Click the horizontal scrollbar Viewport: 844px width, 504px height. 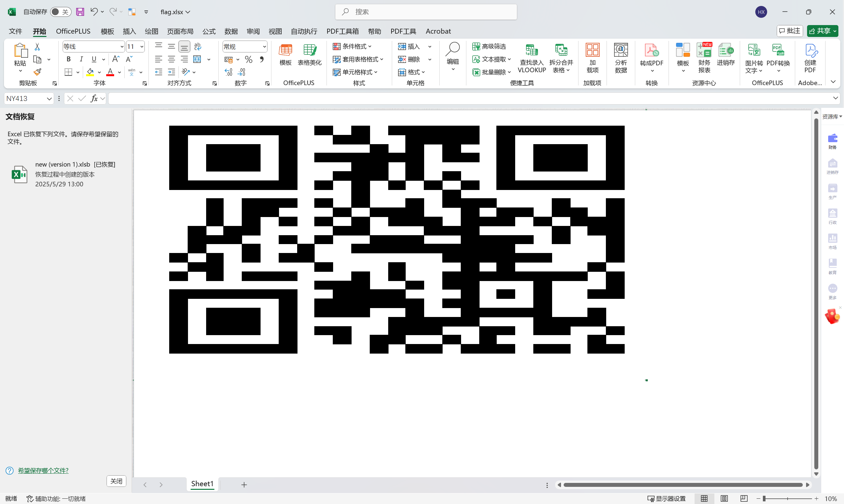click(x=683, y=485)
